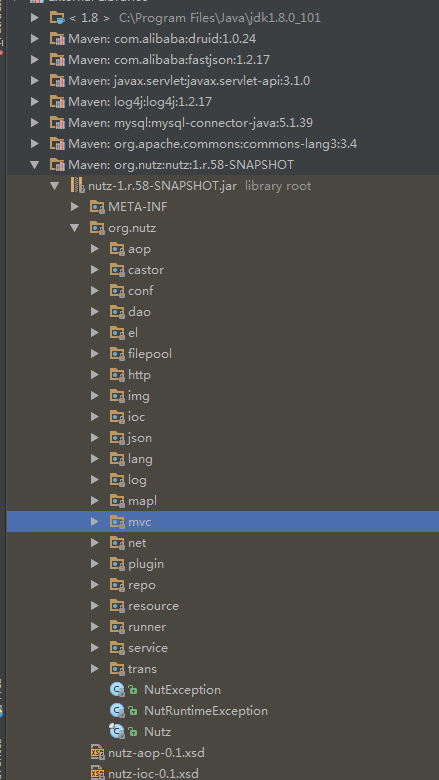The height and width of the screenshot is (780, 439).
Task: Click the NutException class icon
Action: [x=116, y=689]
